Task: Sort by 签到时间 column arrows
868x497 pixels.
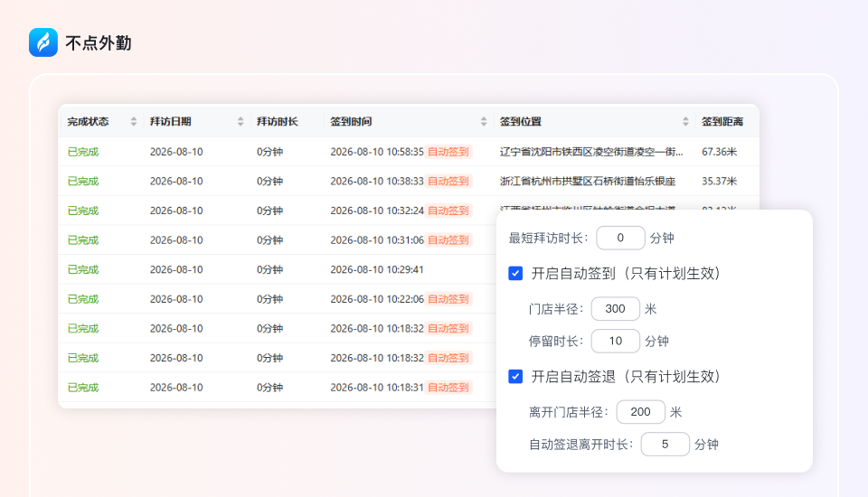Action: coord(483,121)
